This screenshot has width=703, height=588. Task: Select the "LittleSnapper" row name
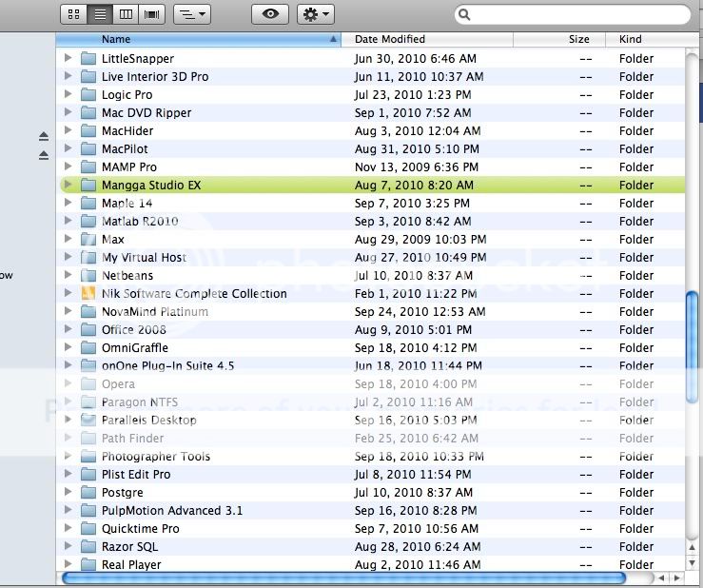pos(138,59)
